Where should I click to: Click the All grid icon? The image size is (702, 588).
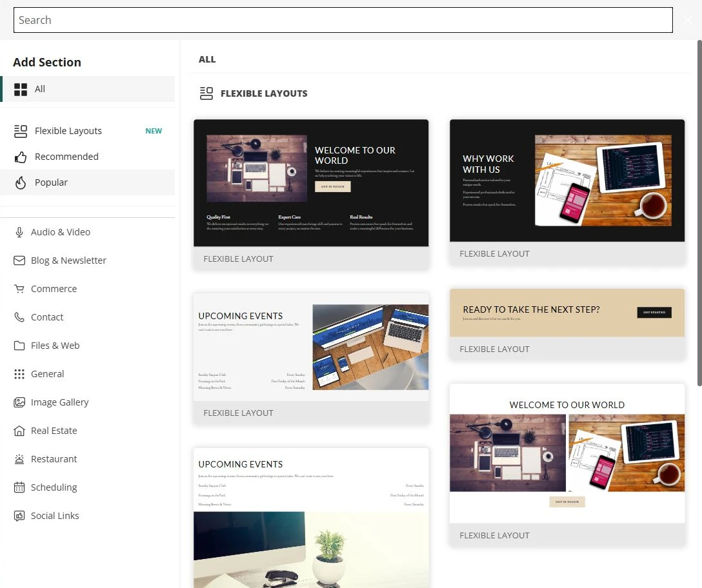[21, 90]
